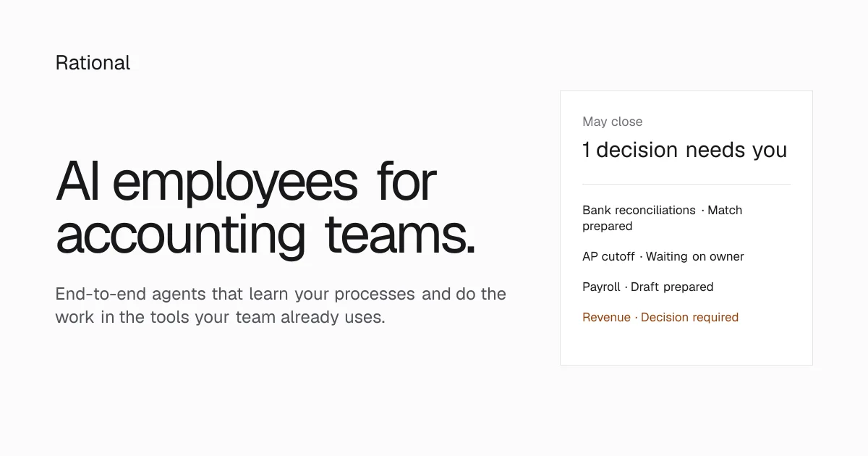Click the word "for" in the headline
The image size is (868, 456).
pos(407,181)
